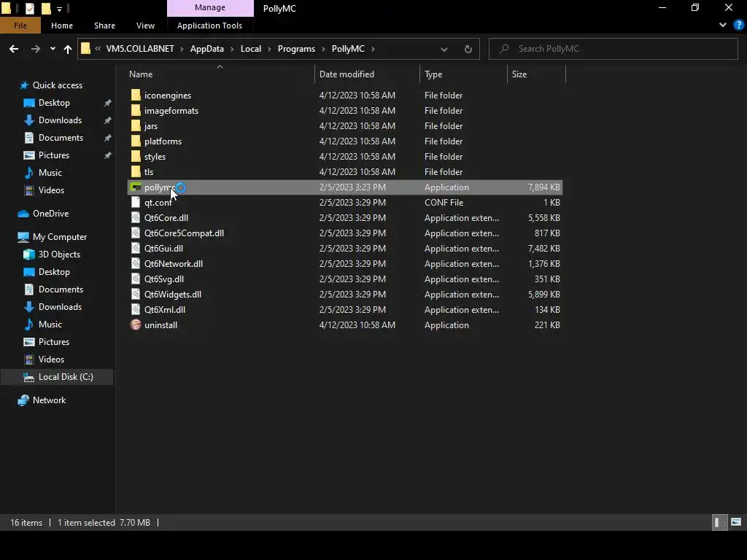Sort by the Type column header

pyautogui.click(x=463, y=74)
